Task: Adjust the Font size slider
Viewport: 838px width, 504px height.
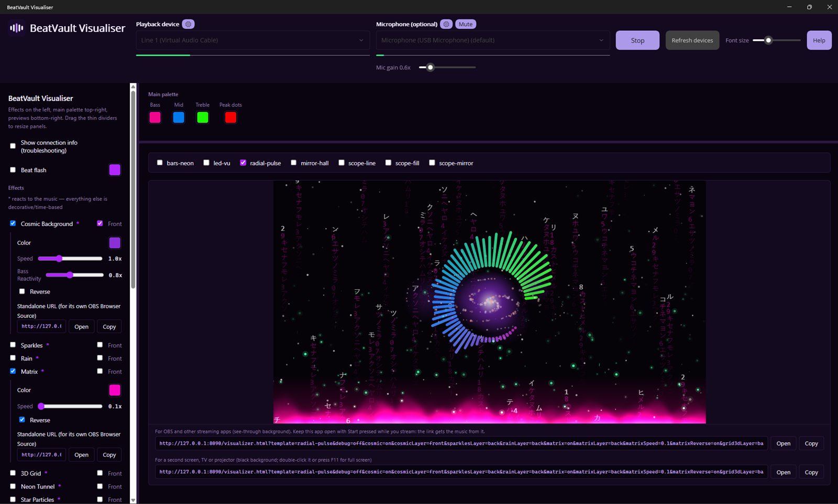Action: [x=777, y=40]
